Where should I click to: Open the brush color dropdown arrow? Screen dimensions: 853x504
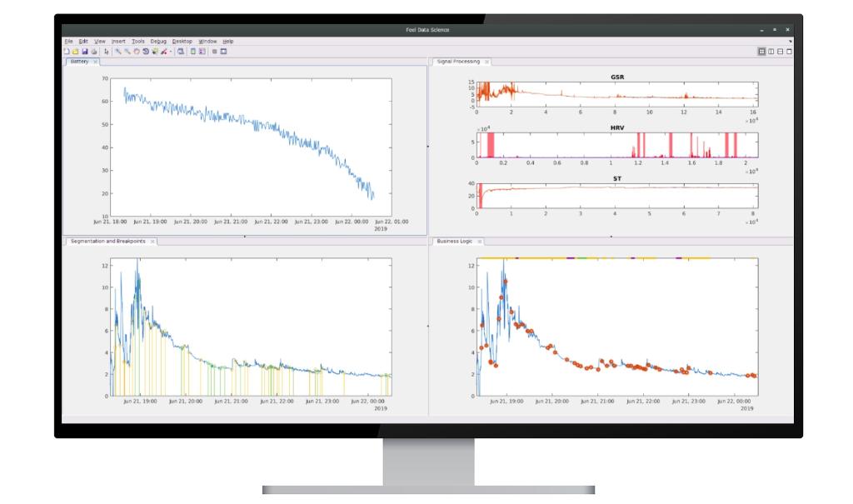click(x=171, y=52)
